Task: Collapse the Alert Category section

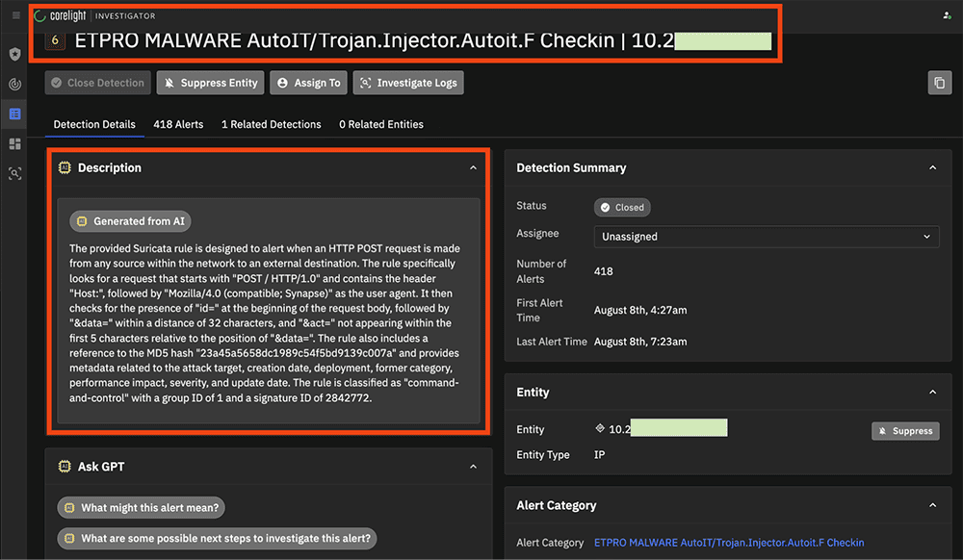Action: [932, 505]
